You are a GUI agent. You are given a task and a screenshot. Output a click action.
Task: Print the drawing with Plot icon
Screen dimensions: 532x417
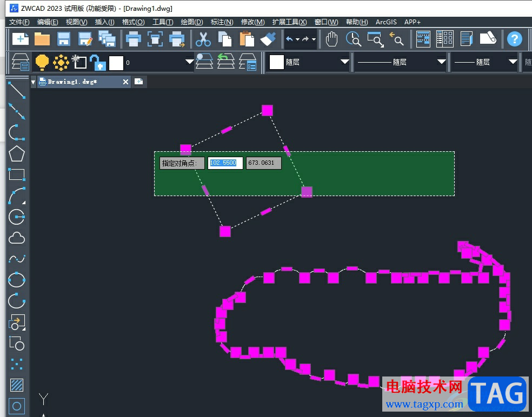134,39
